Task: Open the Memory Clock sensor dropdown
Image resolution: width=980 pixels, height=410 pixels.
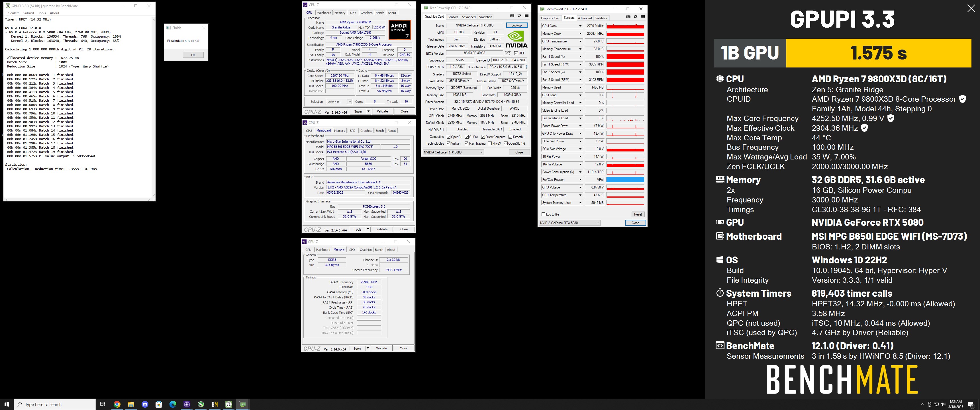Action: [x=580, y=34]
